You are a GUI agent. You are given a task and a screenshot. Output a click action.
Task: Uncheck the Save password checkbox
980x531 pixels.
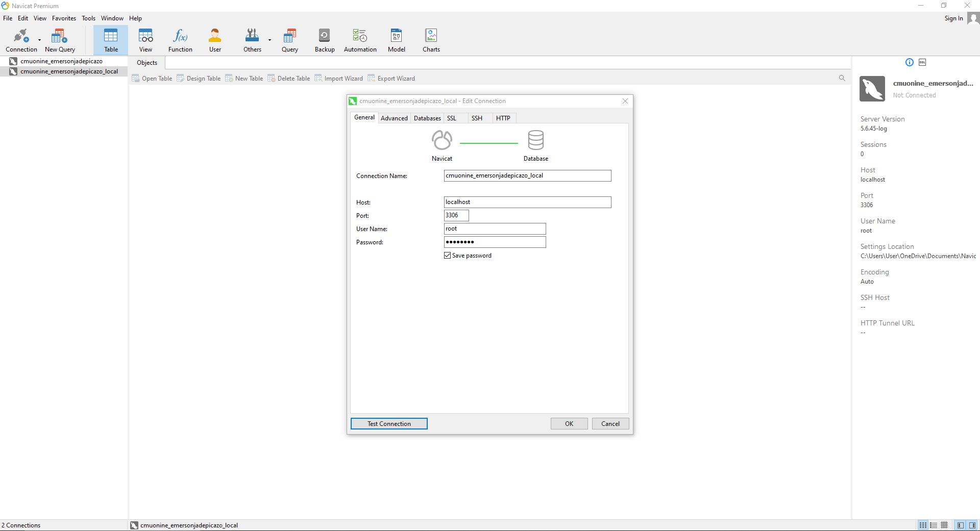click(x=448, y=256)
